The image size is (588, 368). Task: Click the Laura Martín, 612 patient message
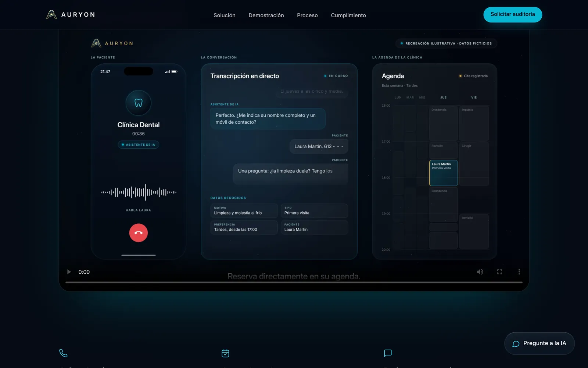point(319,146)
